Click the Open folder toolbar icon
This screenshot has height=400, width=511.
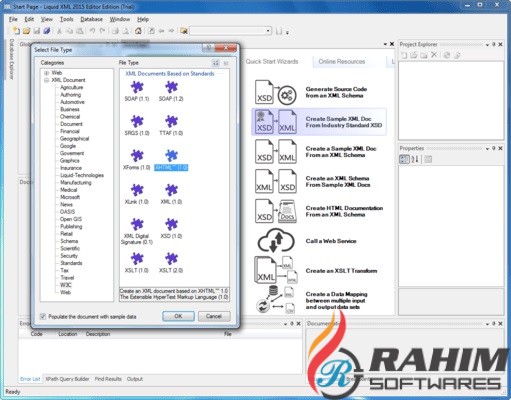pos(26,31)
